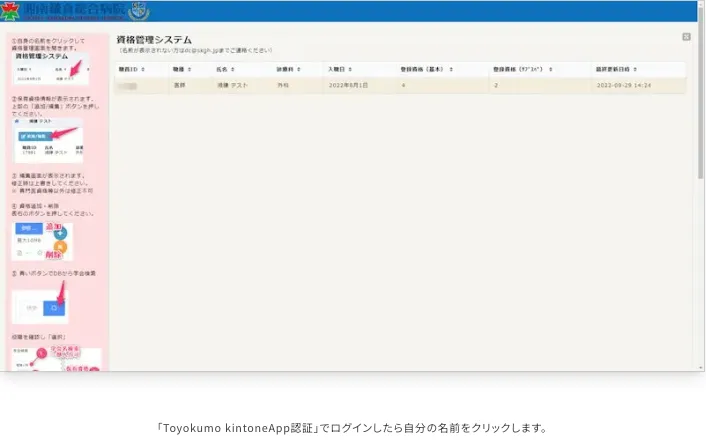
Task: Click the 追加 / 削除 buttons instruction image
Action: pos(42,242)
